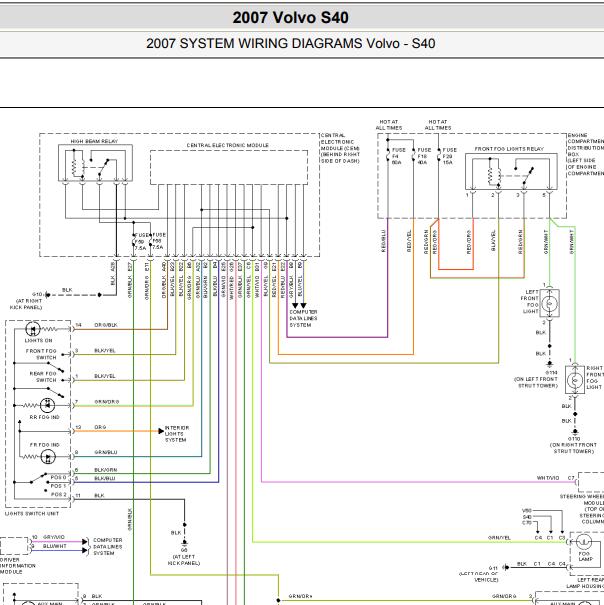Click the "STEERING WHEEL MODULE" label
604x605 pixels.
(582, 500)
